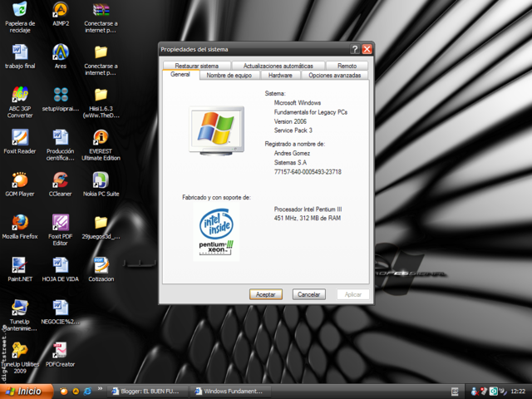Viewport: 532px width, 399px height.
Task: Switch to Blogger: EL BUEN FU... taskbar window
Action: point(148,392)
